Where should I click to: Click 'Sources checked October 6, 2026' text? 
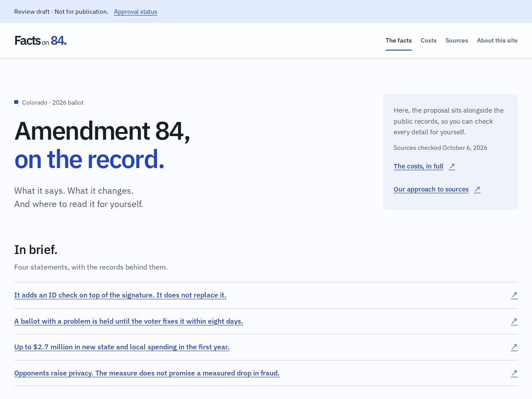point(440,148)
